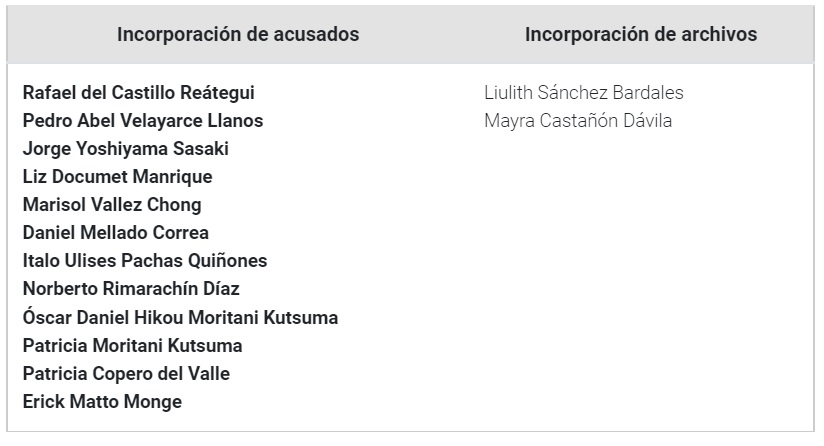Select the "Incorporación de archivos" column header
The image size is (824, 446).
point(640,34)
